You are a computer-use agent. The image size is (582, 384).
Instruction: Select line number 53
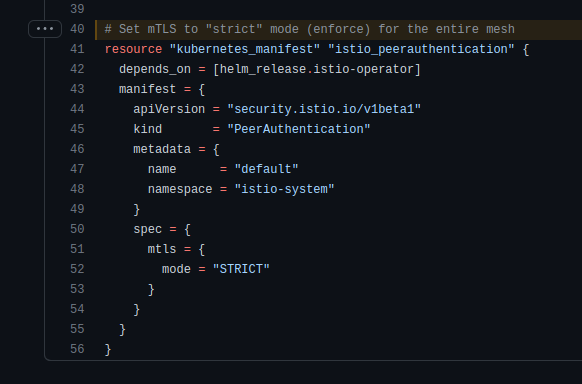[x=77, y=289]
